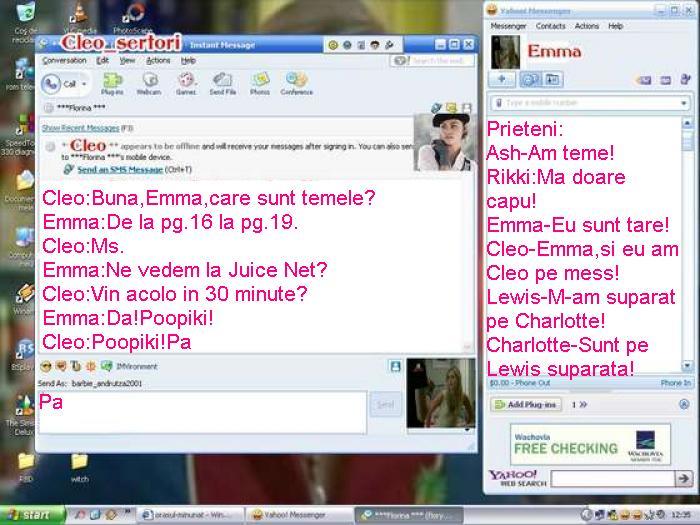Open the Photos sharing icon
Viewport: 700px width, 525px height.
click(x=260, y=82)
